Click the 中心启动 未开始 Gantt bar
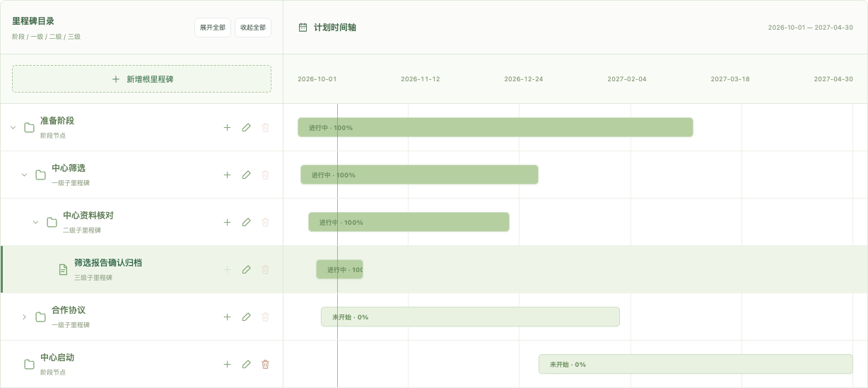This screenshot has width=868, height=388. 696,365
